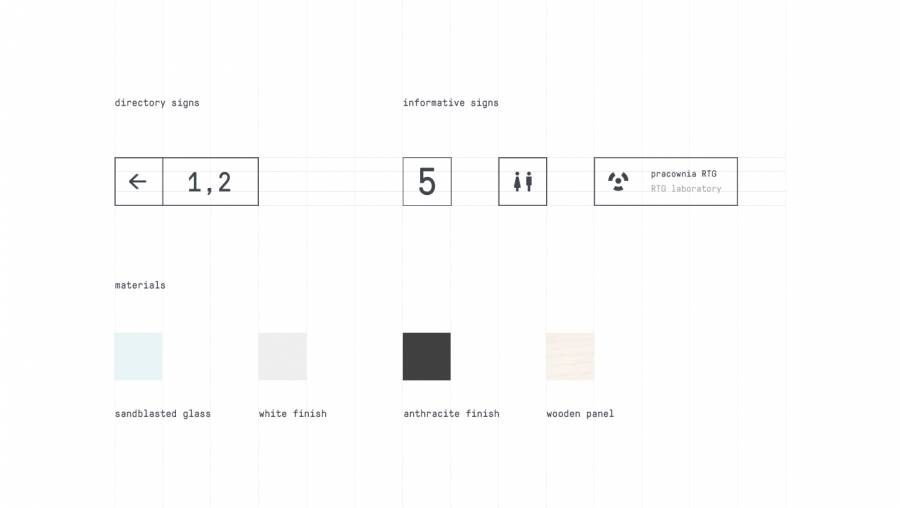Click the "anthracite finish" label

pyautogui.click(x=451, y=414)
